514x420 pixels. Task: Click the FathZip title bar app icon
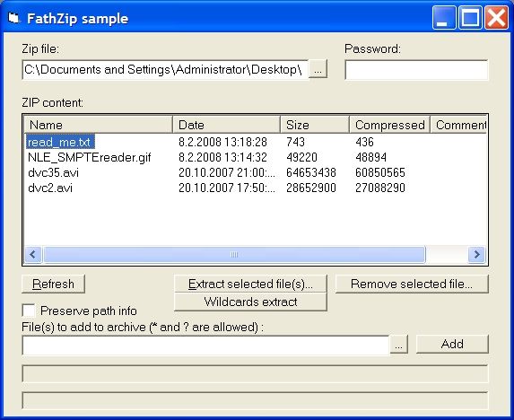coord(13,18)
